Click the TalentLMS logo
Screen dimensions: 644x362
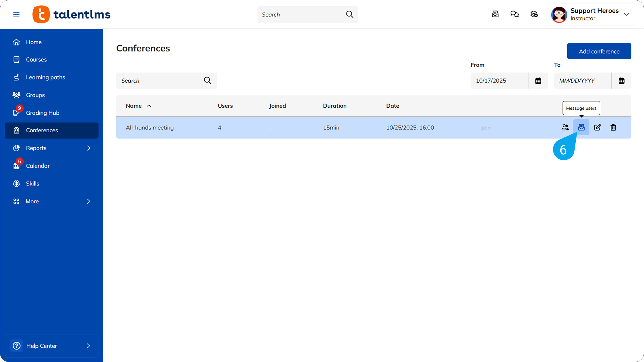72,14
